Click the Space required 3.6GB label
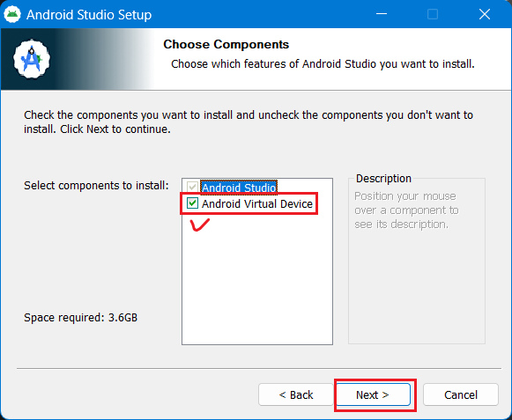 81,318
